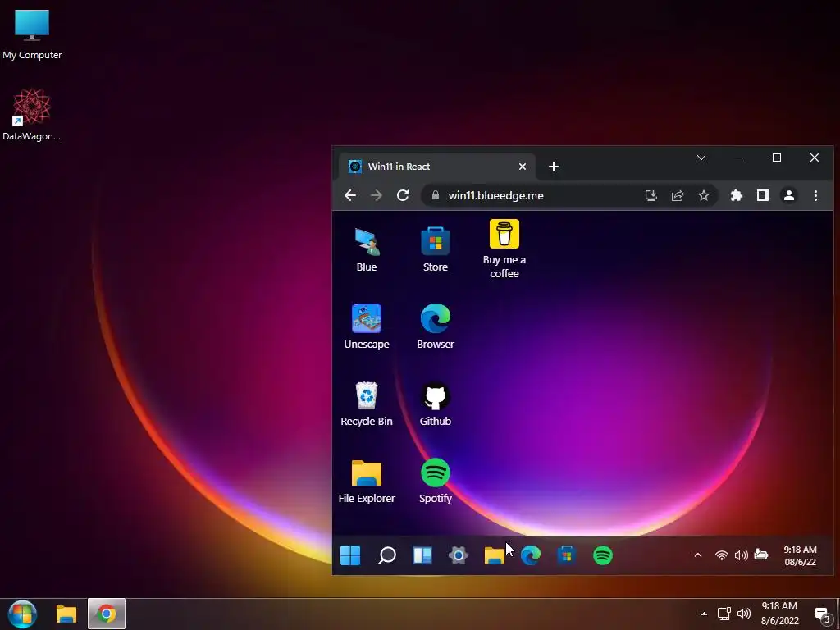840x630 pixels.
Task: Open Microsoft Store on Win11 taskbar
Action: coord(566,555)
